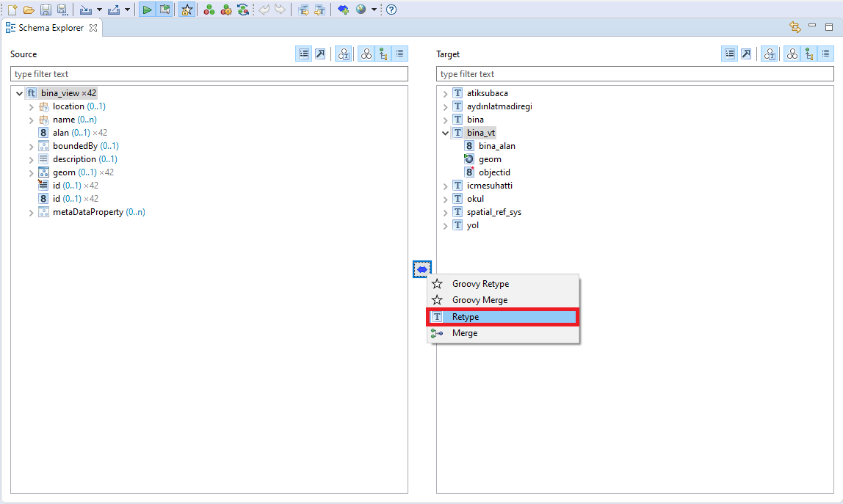Click the Save As floppy disk icon
The height and width of the screenshot is (504, 843).
point(62,10)
